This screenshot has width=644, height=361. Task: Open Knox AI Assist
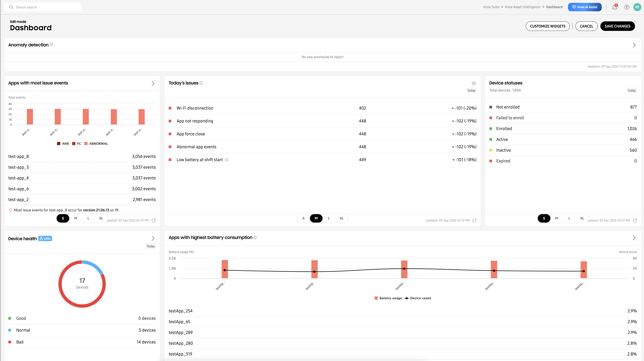[x=584, y=7]
